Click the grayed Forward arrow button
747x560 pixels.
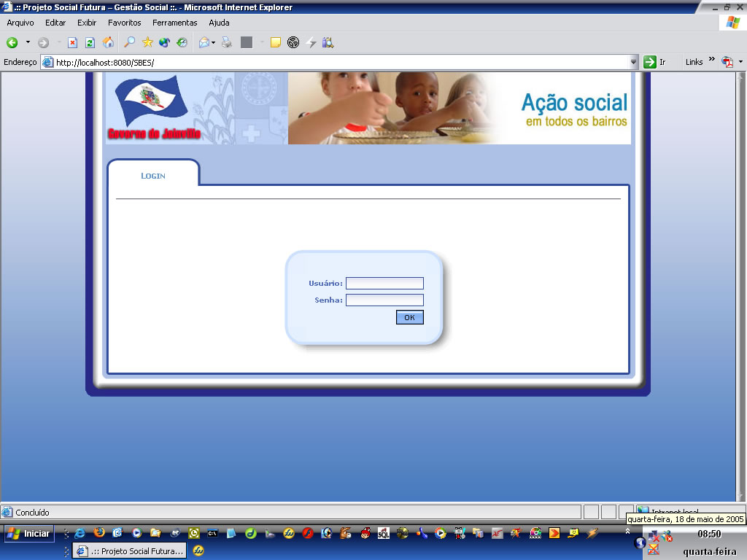click(43, 43)
